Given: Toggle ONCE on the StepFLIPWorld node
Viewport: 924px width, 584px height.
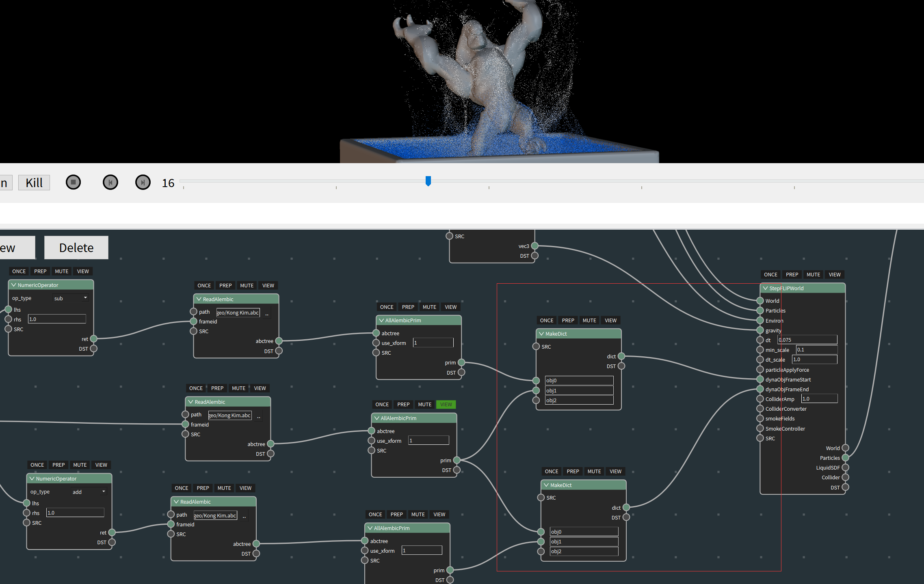Looking at the screenshot, I should pos(770,275).
